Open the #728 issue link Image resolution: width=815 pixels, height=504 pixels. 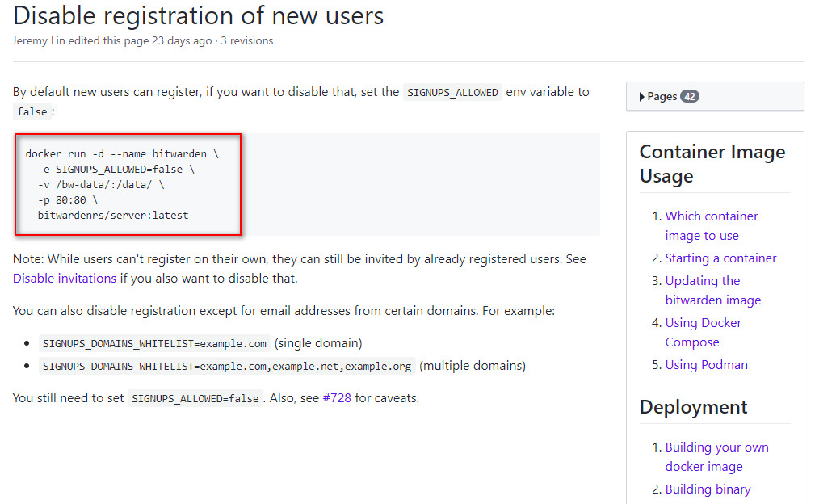pos(337,398)
